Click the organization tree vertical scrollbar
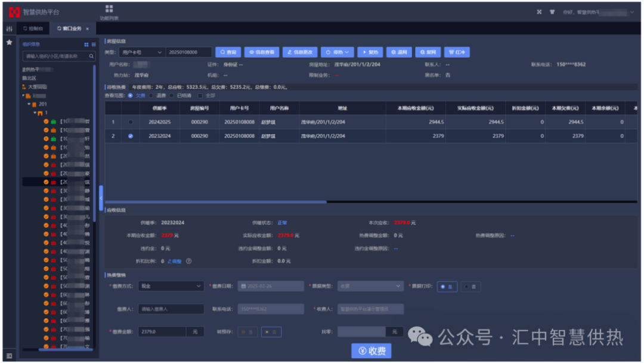The width and height of the screenshot is (644, 363). pyautogui.click(x=94, y=144)
